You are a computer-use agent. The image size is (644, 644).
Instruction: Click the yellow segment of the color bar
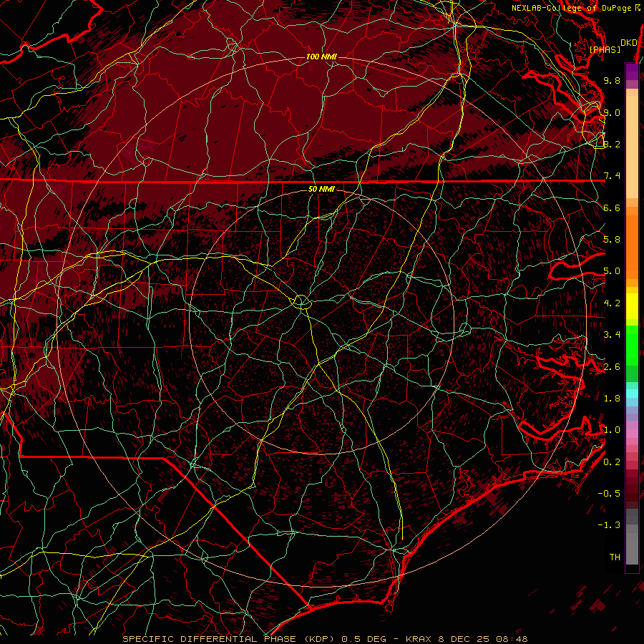(x=632, y=306)
